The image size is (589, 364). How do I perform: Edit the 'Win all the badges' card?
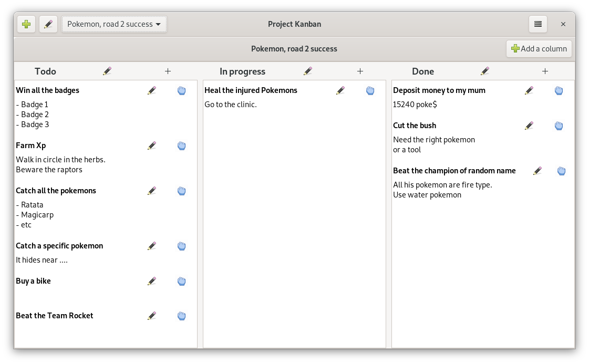tap(152, 90)
